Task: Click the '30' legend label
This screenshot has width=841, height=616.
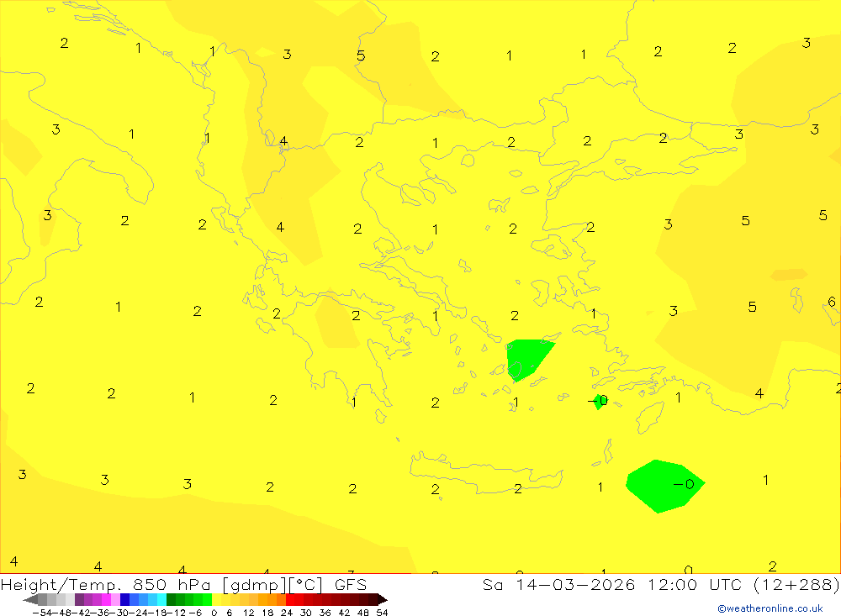Action: [x=306, y=613]
